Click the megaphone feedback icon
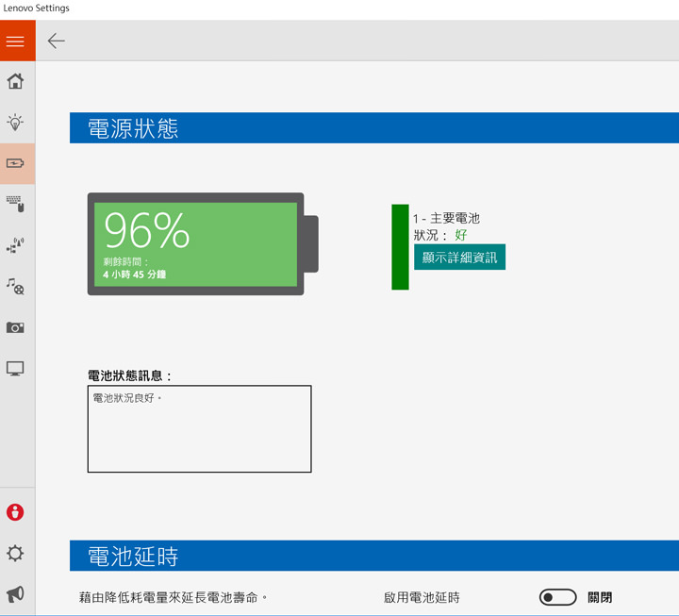679x616 pixels. point(16,594)
